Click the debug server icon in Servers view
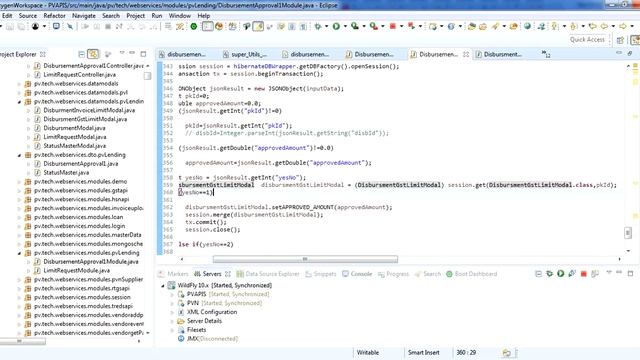Screen dimensions: 640x360 (x=549, y=273)
